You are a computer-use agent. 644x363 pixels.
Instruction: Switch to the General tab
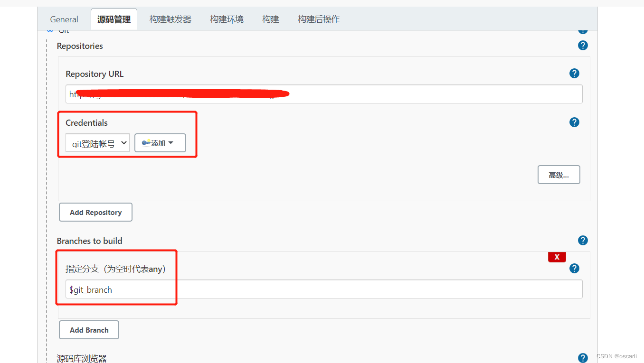tap(64, 19)
